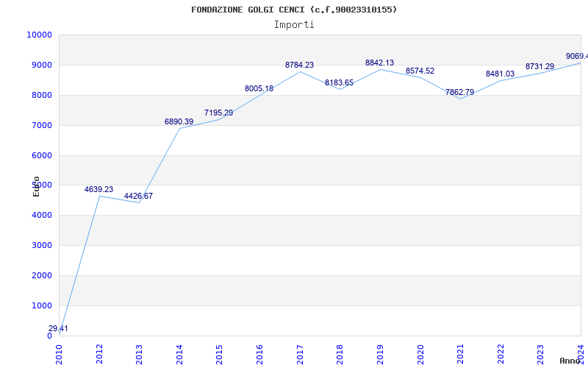Click the 8842.13 data label
588x368 pixels.
(x=379, y=63)
